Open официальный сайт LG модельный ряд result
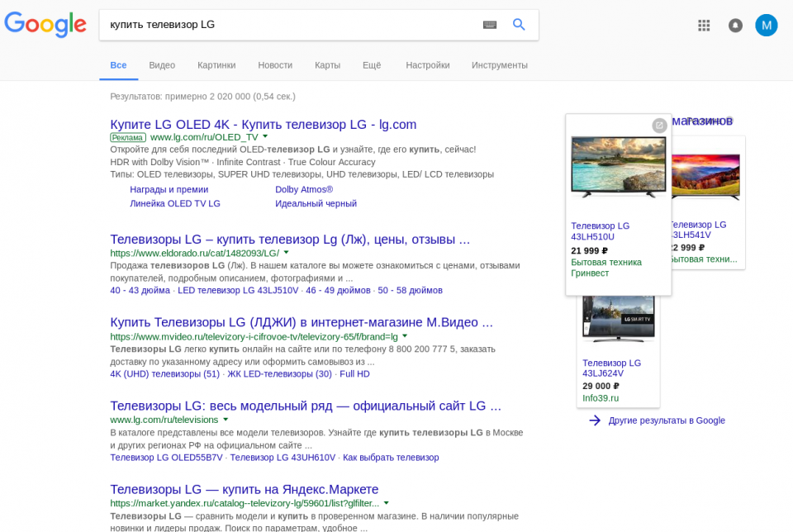The image size is (793, 532). [x=306, y=406]
